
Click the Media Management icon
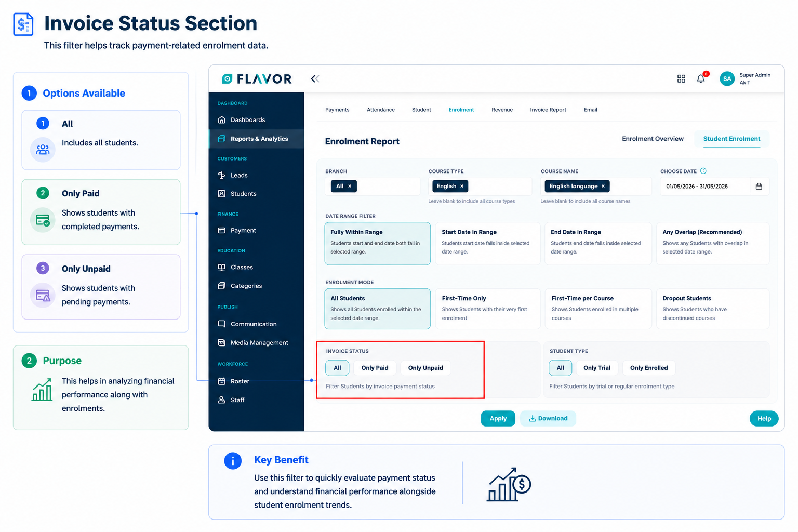(x=222, y=342)
